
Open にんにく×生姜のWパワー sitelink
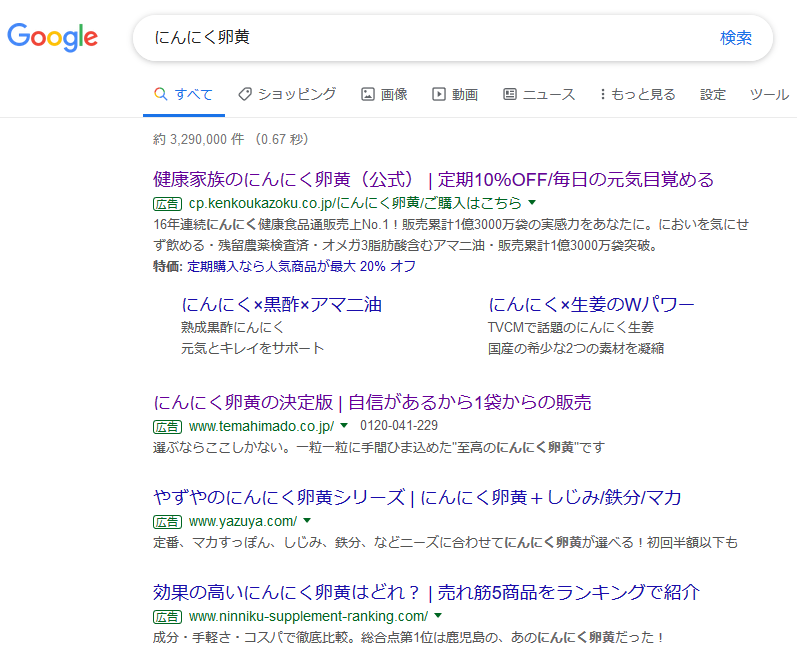point(591,305)
